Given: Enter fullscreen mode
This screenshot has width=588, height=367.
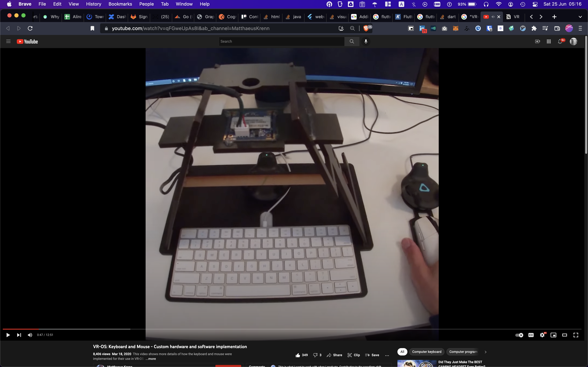Looking at the screenshot, I should tap(576, 335).
